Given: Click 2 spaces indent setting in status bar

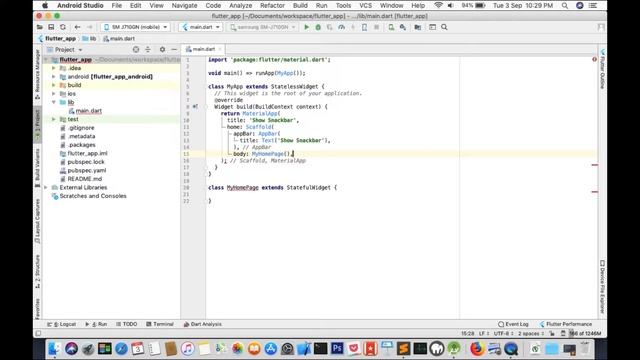Looking at the screenshot, I should click(531, 333).
